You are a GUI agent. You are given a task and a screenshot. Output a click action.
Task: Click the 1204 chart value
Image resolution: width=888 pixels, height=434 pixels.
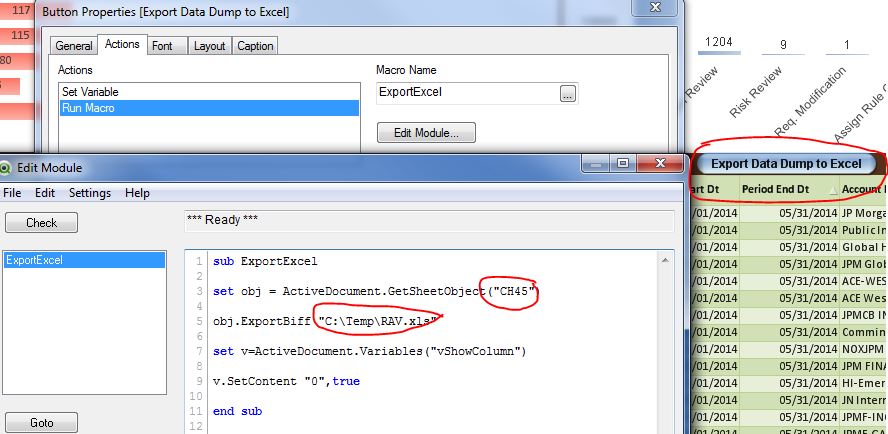719,42
